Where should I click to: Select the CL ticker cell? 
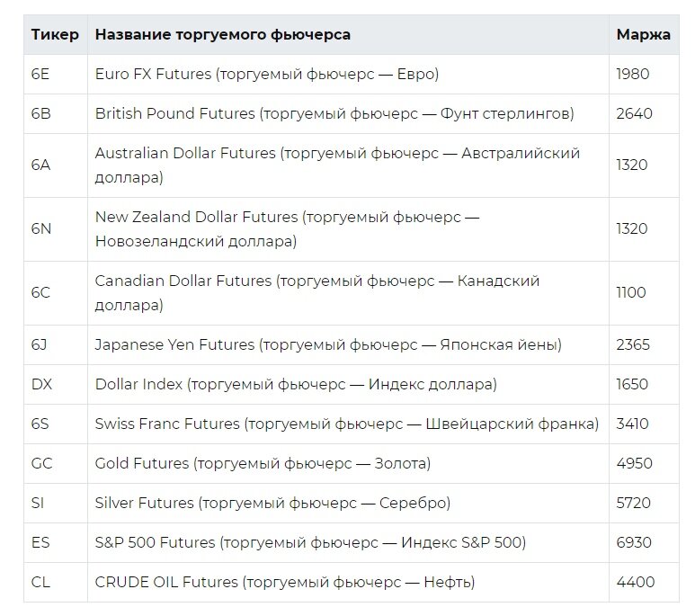pyautogui.click(x=41, y=582)
